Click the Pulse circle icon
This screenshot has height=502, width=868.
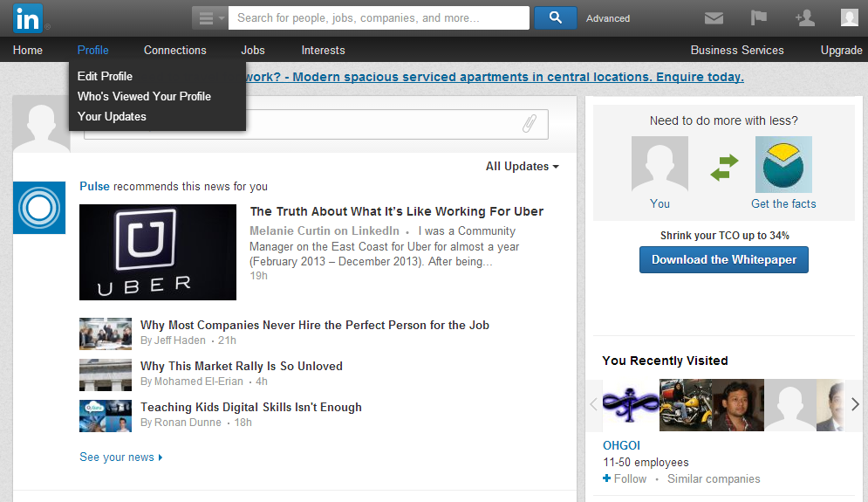coord(39,208)
